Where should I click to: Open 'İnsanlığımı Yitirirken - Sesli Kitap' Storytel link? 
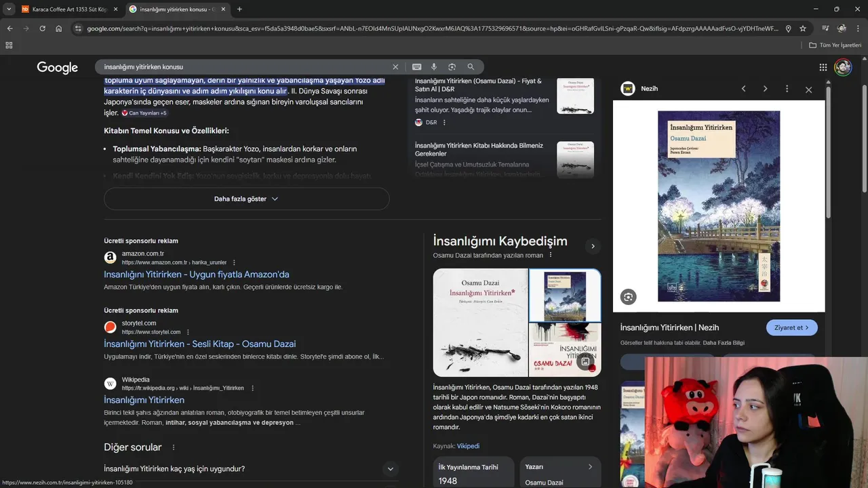[200, 344]
